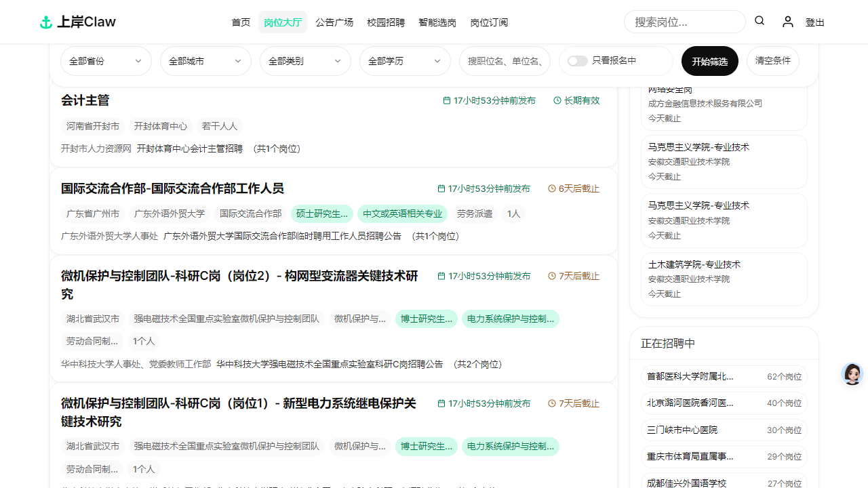Image resolution: width=868 pixels, height=488 pixels.
Task: Click calendar icon on 国际交流合作部 posting
Action: [x=441, y=188]
